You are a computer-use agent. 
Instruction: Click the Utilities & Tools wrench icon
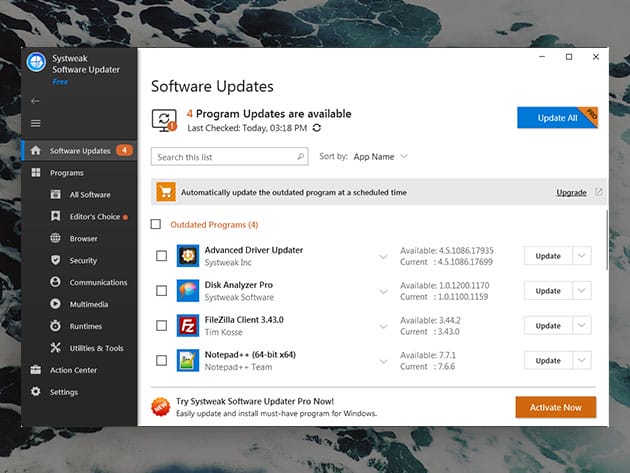tap(55, 348)
